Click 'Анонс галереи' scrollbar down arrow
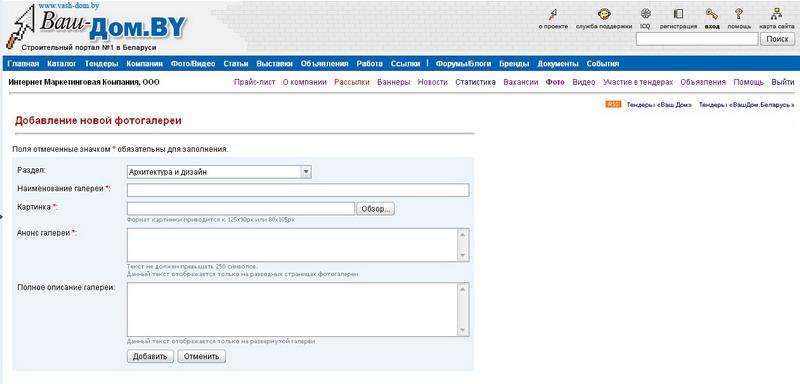The height and width of the screenshot is (384, 800). 463,256
